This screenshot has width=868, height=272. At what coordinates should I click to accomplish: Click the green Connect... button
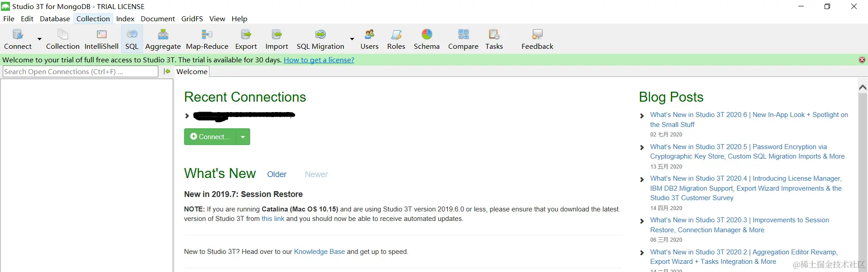click(210, 137)
